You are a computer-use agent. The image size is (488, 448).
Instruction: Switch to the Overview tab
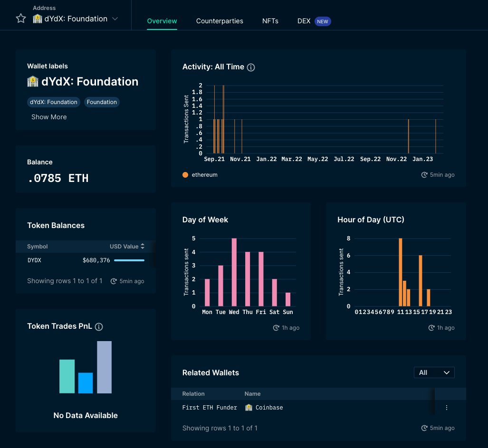coord(162,21)
